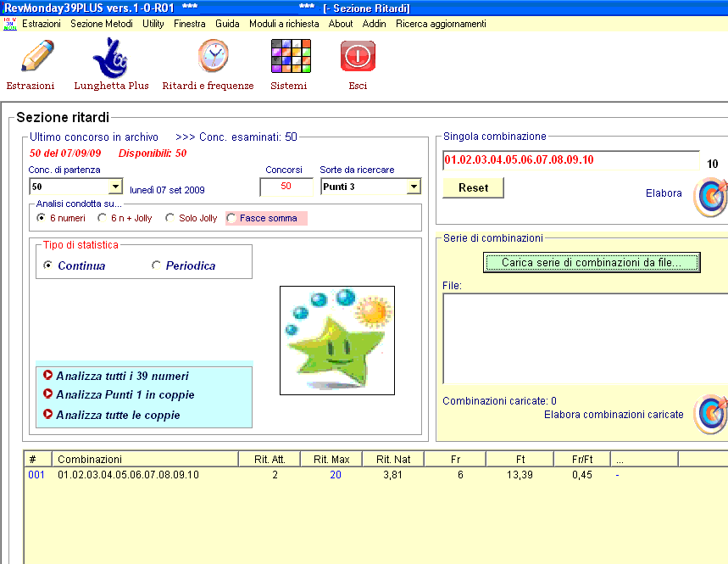
Task: Click the Combinazioni caricate: 0 label
Action: pyautogui.click(x=499, y=401)
